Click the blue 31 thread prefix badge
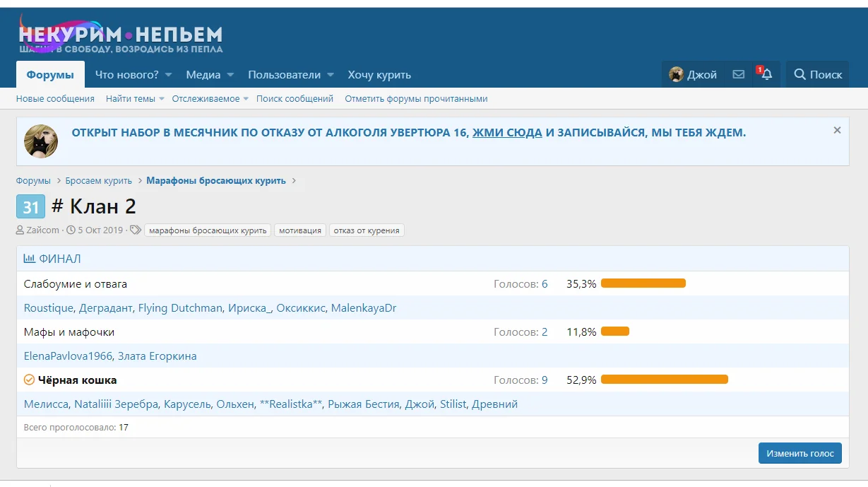The image size is (868, 487). coord(30,206)
